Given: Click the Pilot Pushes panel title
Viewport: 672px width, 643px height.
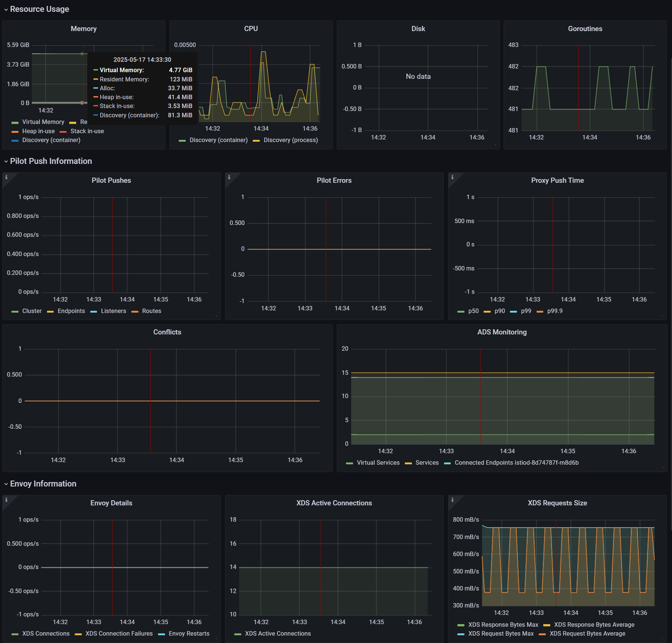Looking at the screenshot, I should coord(111,181).
